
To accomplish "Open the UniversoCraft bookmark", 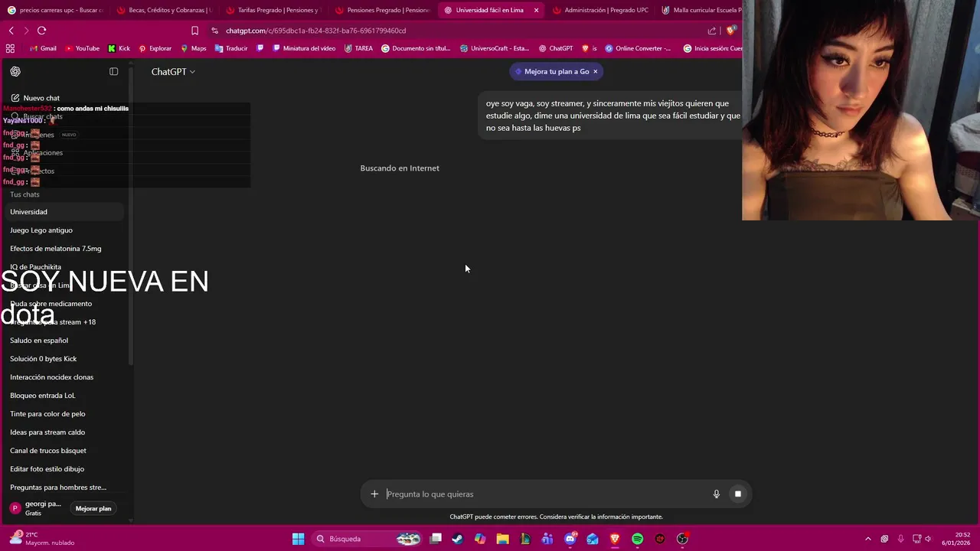I will point(495,48).
